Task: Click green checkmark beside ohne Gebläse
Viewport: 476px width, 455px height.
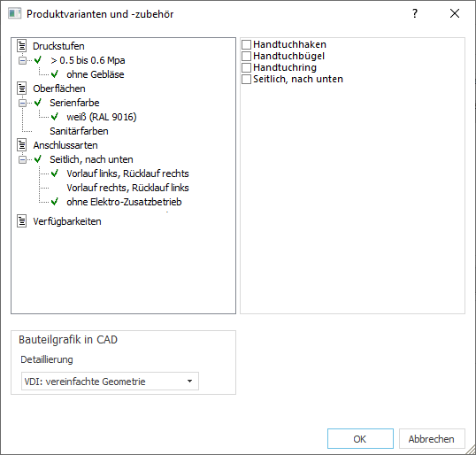Action: (x=55, y=73)
